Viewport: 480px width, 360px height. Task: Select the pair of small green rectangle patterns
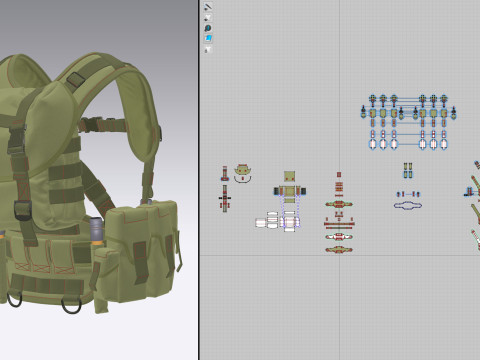click(x=408, y=170)
